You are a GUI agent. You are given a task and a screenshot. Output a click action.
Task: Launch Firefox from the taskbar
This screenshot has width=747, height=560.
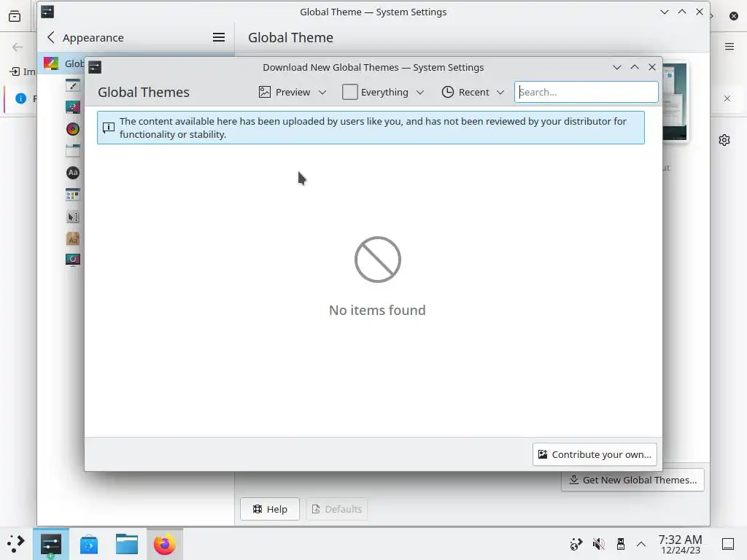point(164,544)
